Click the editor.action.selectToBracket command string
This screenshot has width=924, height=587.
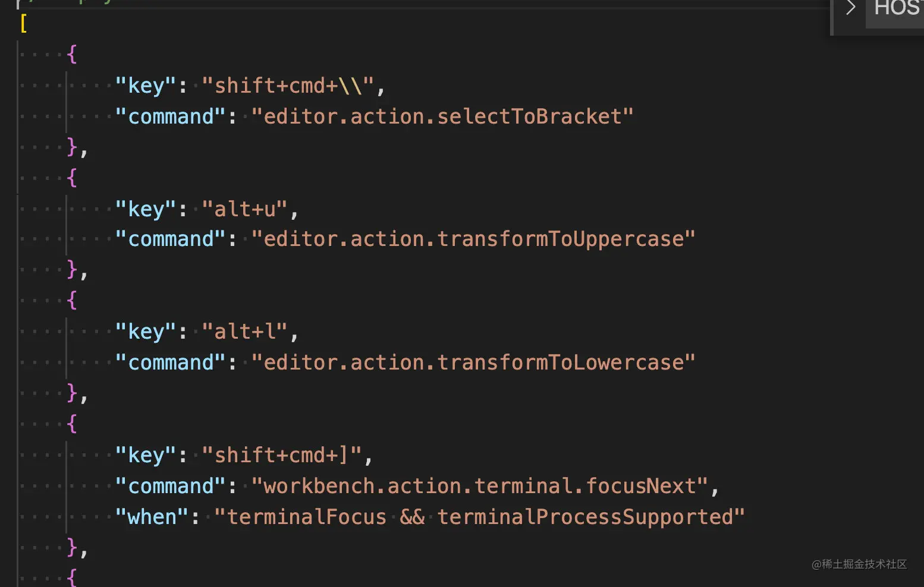coord(442,116)
